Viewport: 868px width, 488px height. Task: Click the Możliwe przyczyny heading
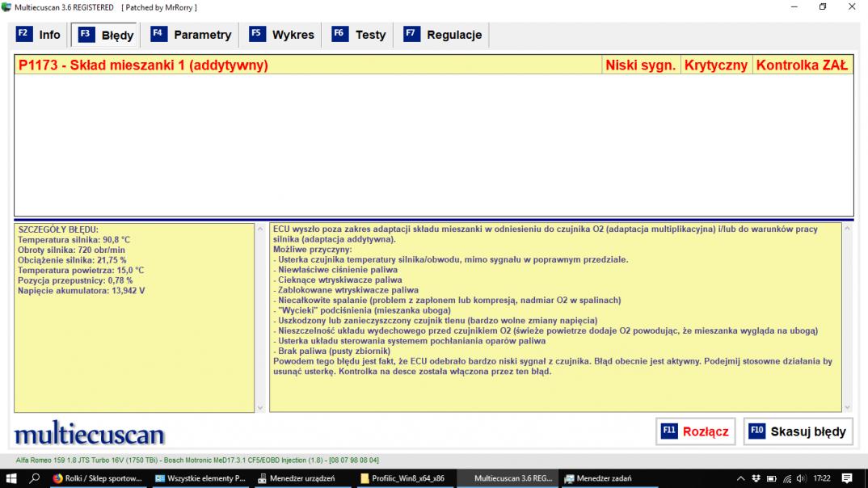pos(312,250)
